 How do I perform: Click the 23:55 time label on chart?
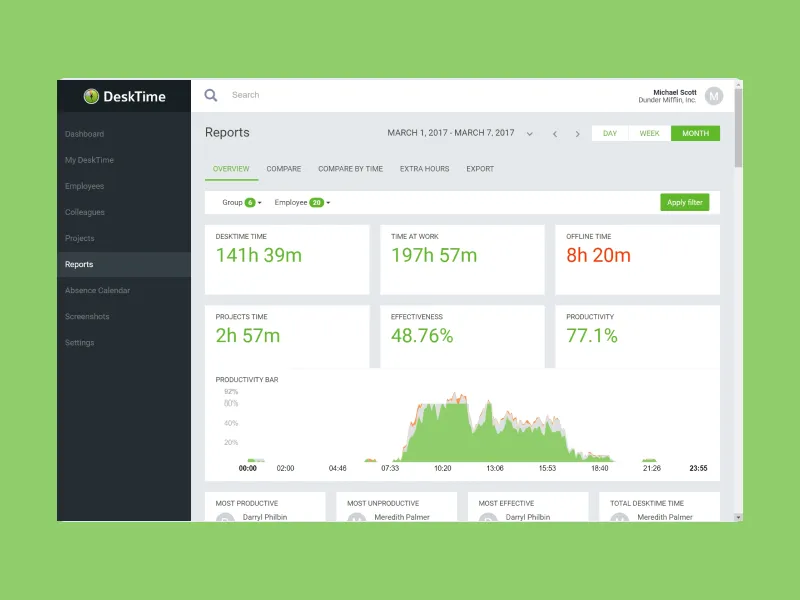point(698,468)
